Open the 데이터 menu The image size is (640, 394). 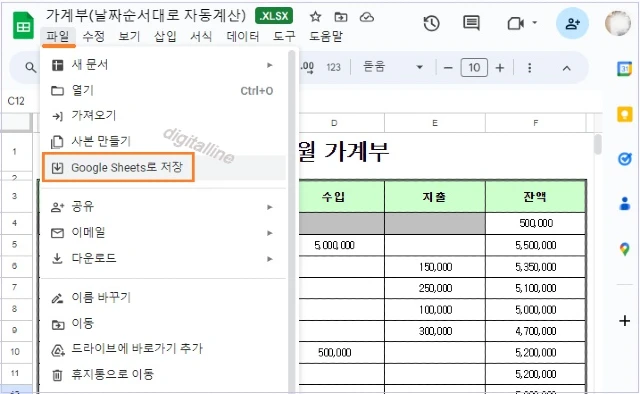tap(243, 37)
